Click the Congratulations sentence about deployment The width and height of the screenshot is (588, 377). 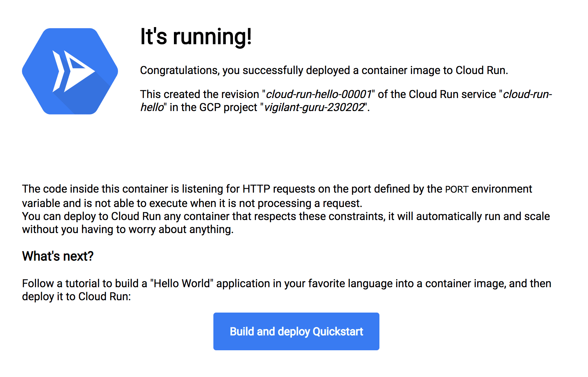pos(324,70)
